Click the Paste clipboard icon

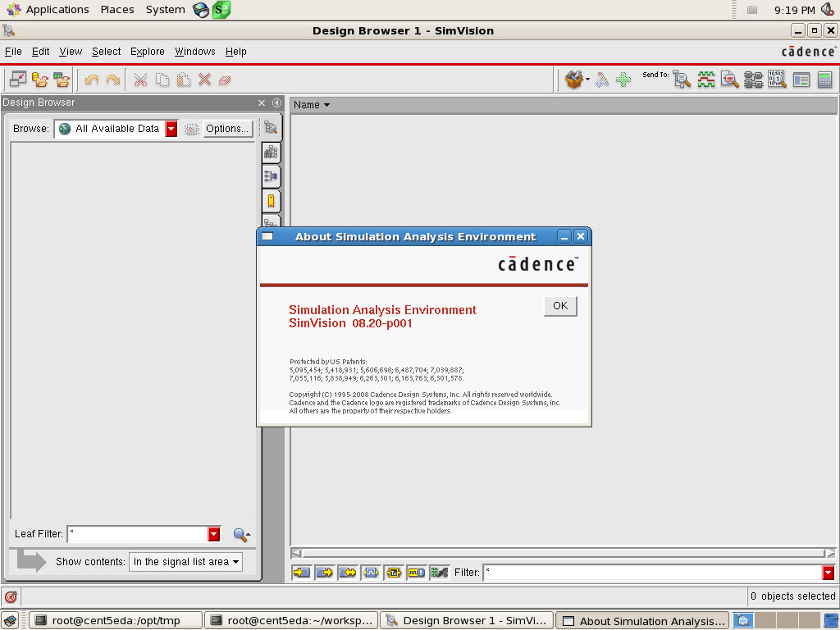pos(184,80)
